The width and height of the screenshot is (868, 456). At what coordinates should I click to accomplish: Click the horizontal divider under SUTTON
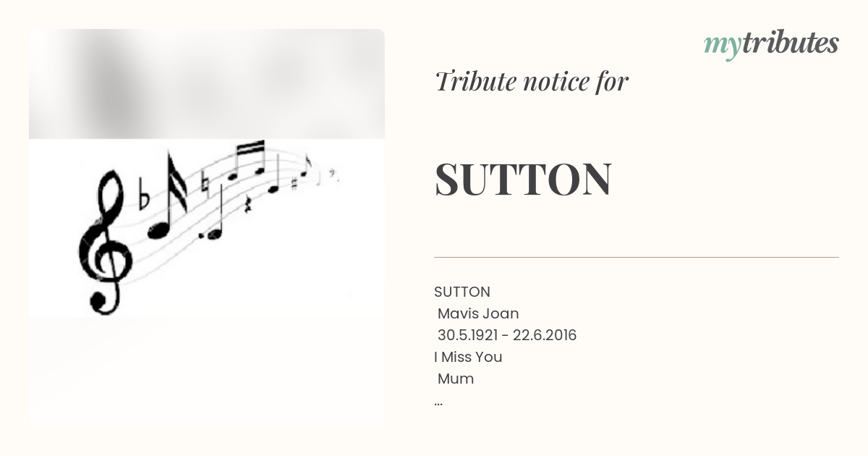tap(637, 257)
